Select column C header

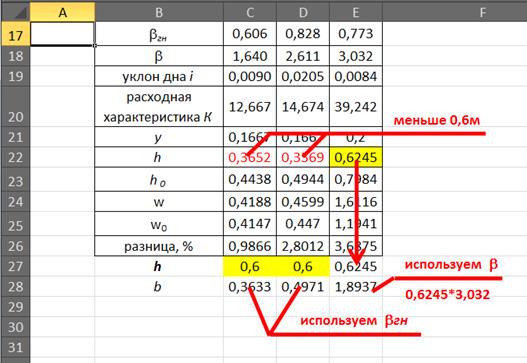(250, 12)
